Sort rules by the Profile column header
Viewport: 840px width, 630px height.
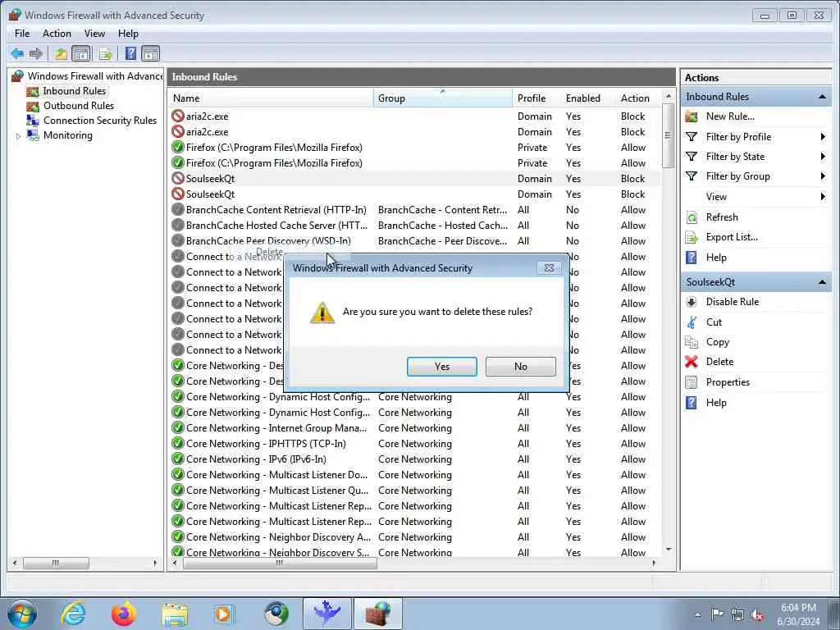536,98
